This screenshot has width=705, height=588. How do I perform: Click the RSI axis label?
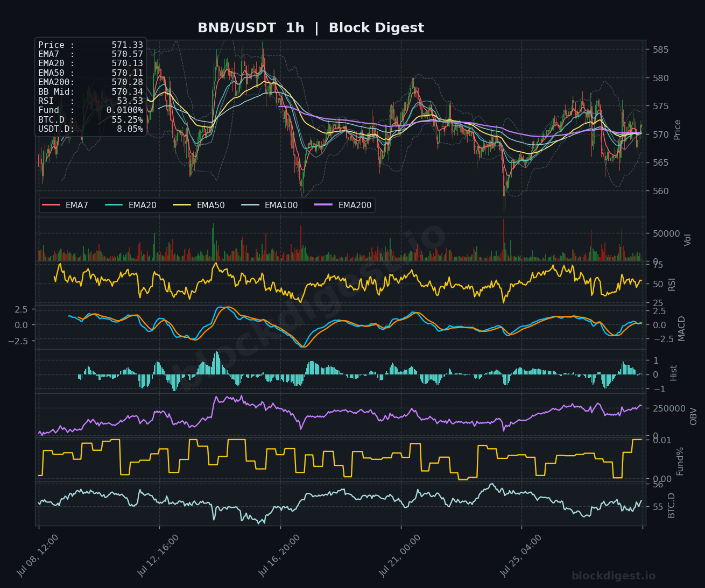672,285
